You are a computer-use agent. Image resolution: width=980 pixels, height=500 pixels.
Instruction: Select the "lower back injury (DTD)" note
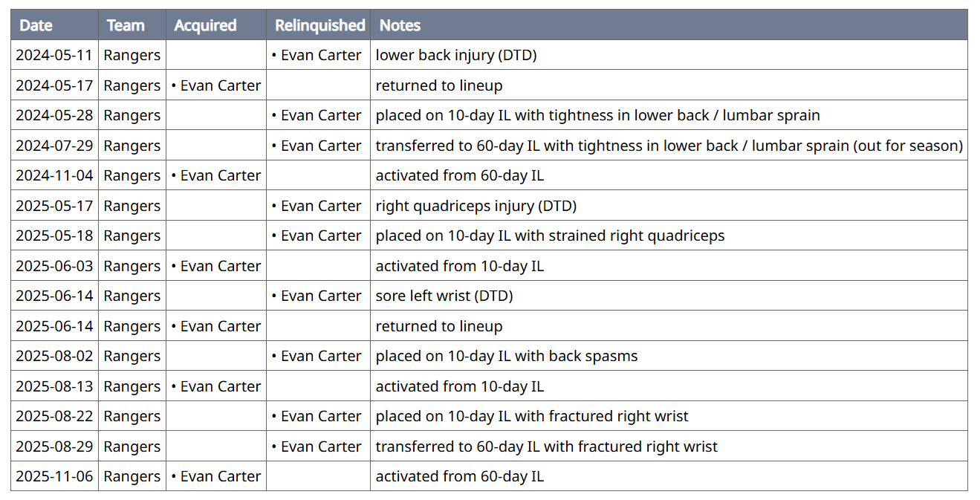455,55
